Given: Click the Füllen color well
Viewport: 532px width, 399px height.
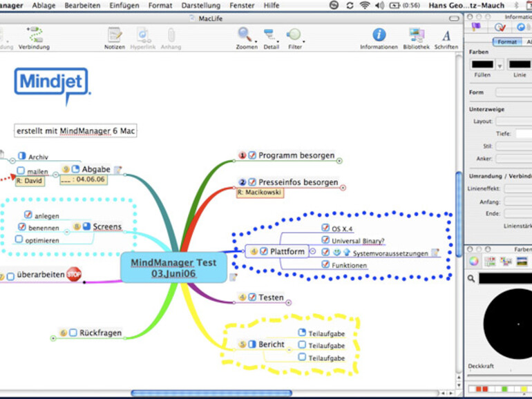Looking at the screenshot, I should tap(482, 64).
